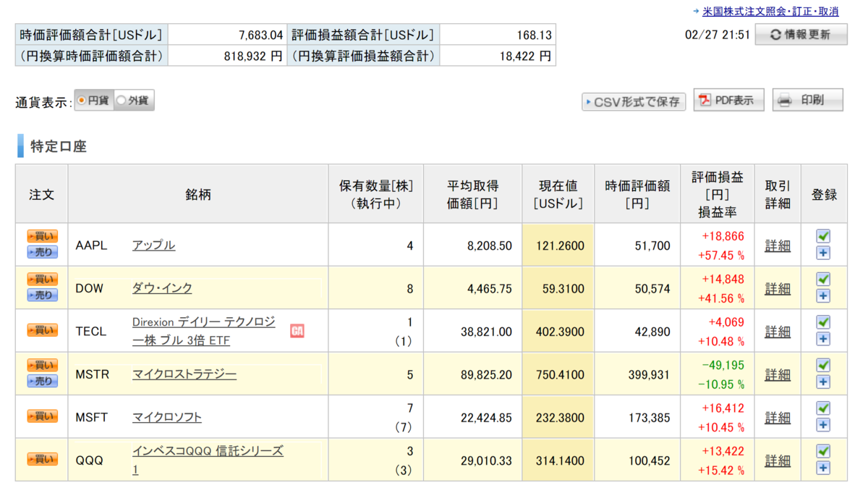Screen dimensions: 868x488
Task: Click the +57.45 % gain rate for AAPL
Action: point(720,255)
